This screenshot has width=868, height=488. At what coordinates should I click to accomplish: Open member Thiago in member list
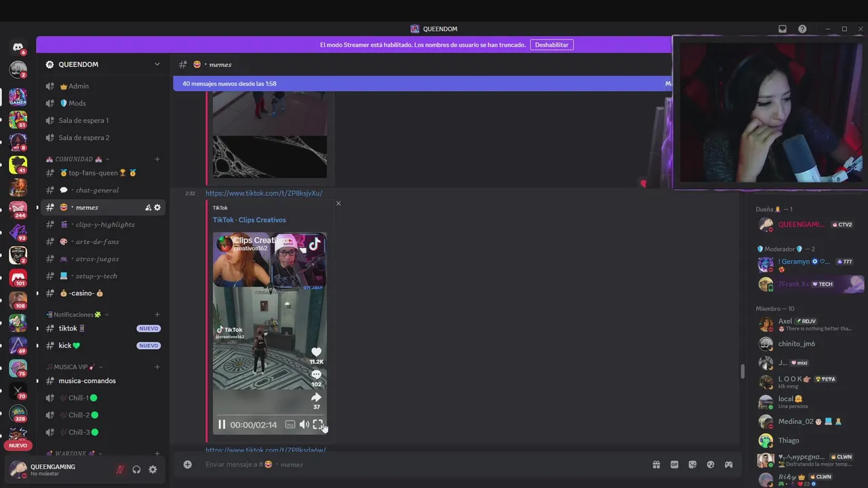tap(807, 441)
